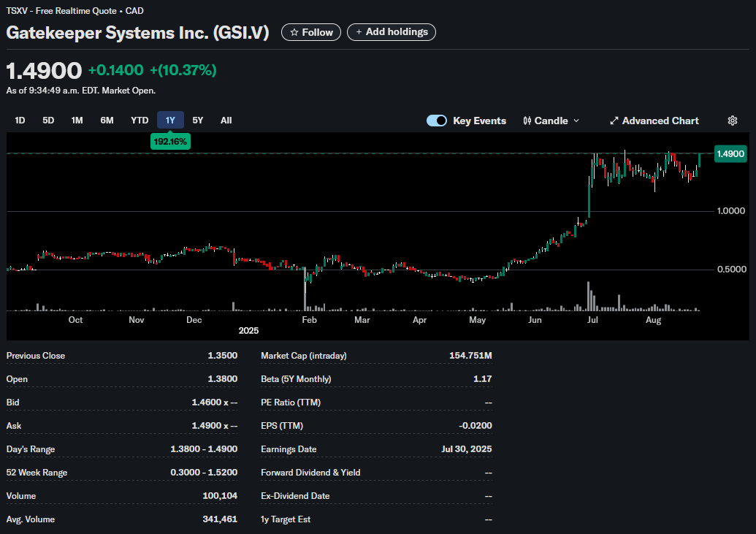Click the star icon on Follow

pos(294,32)
